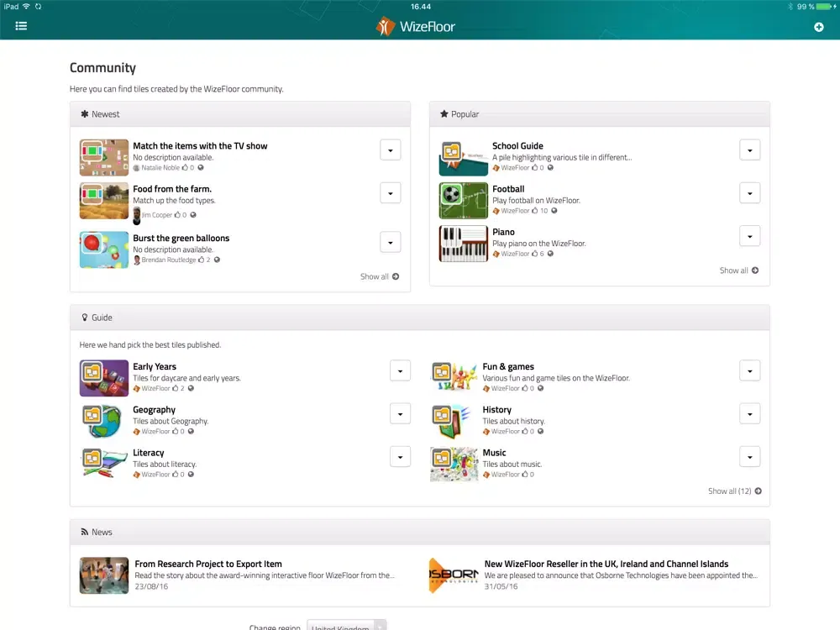This screenshot has width=840, height=630.
Task: Click the arrow icon after Popular Show all
Action: pyautogui.click(x=755, y=270)
